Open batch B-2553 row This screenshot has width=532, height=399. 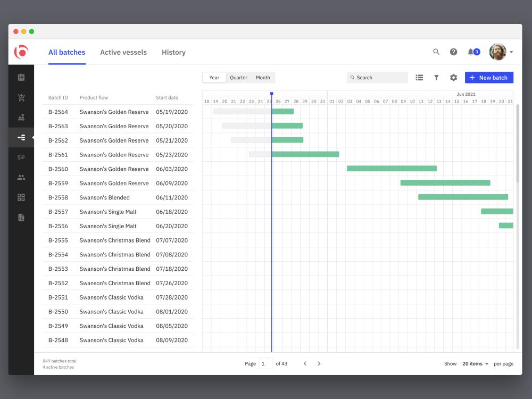118,269
